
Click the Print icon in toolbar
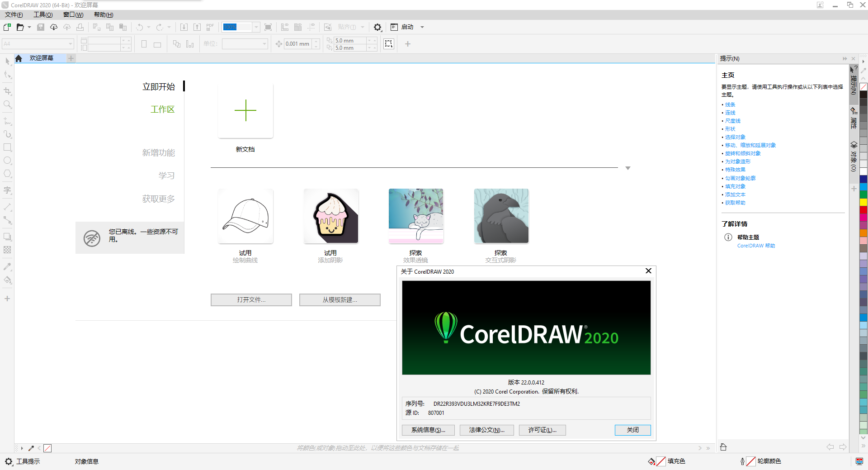click(x=80, y=27)
